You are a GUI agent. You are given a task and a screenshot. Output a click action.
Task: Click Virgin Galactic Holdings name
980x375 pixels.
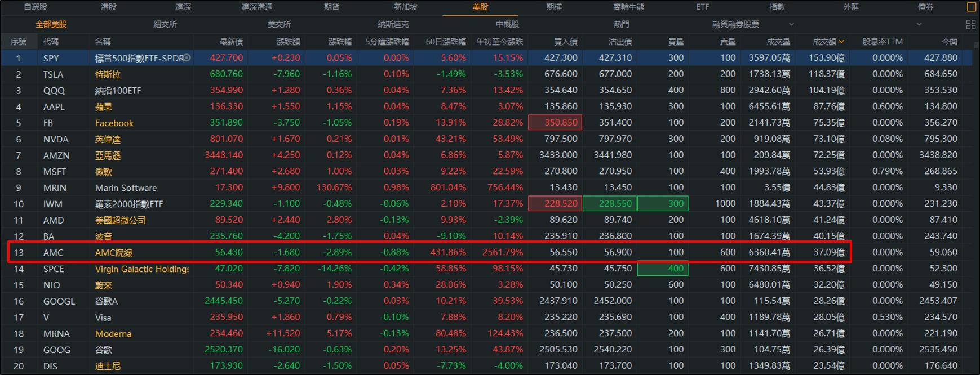pyautogui.click(x=141, y=269)
